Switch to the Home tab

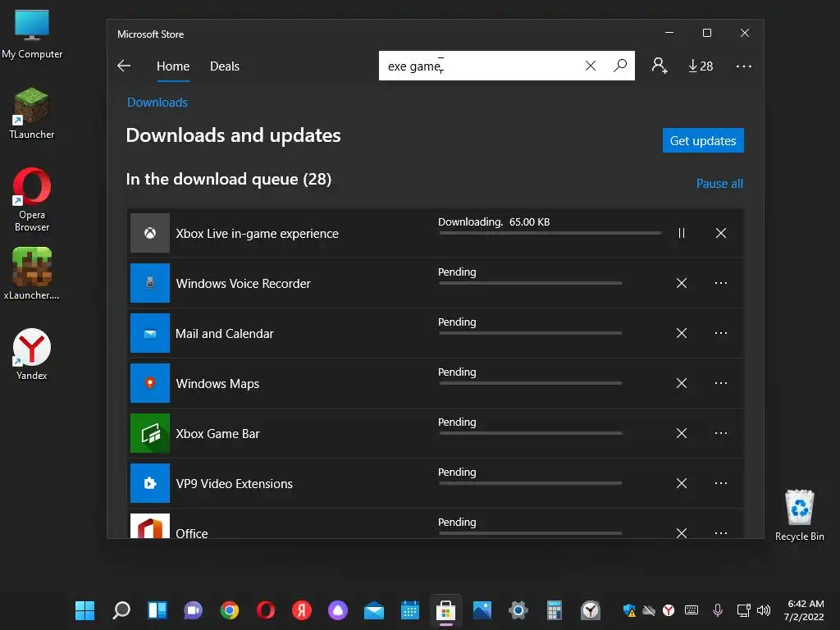coord(173,66)
